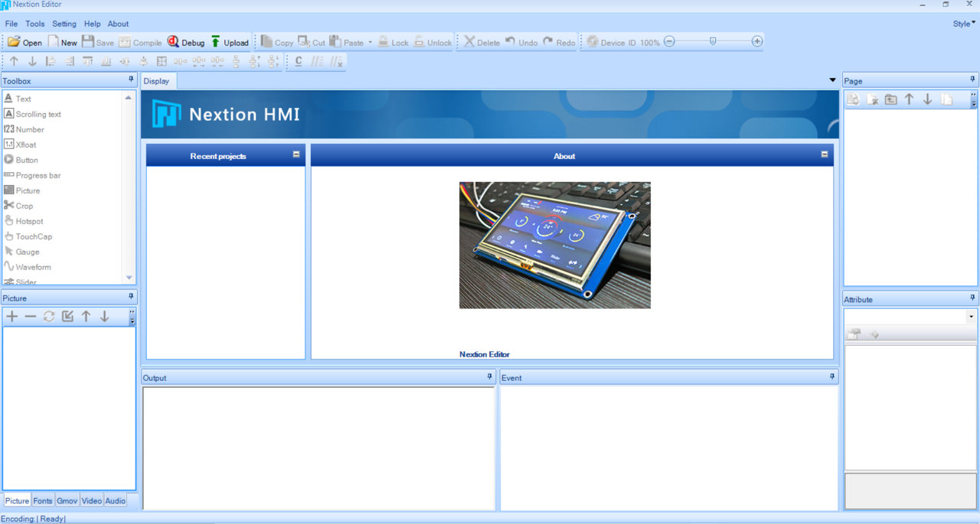Image resolution: width=980 pixels, height=524 pixels.
Task: Click the Undo toolbar button
Action: point(521,42)
